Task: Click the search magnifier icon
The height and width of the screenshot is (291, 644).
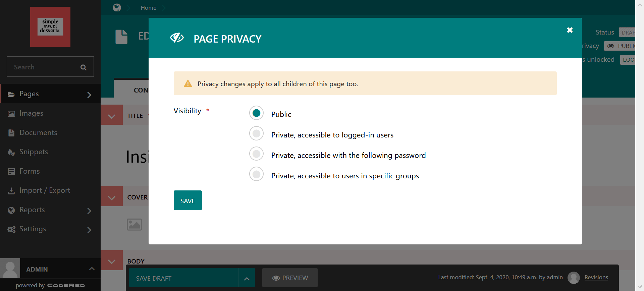Action: [84, 67]
